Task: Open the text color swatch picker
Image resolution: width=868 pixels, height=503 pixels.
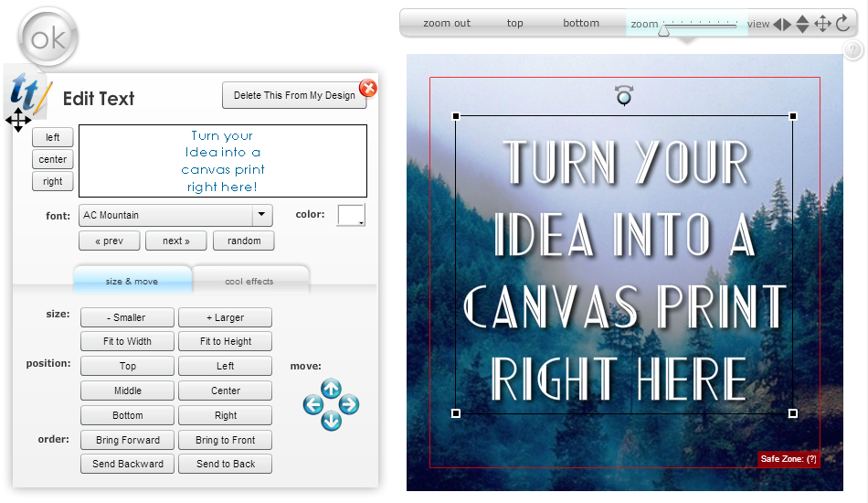Action: click(x=351, y=215)
